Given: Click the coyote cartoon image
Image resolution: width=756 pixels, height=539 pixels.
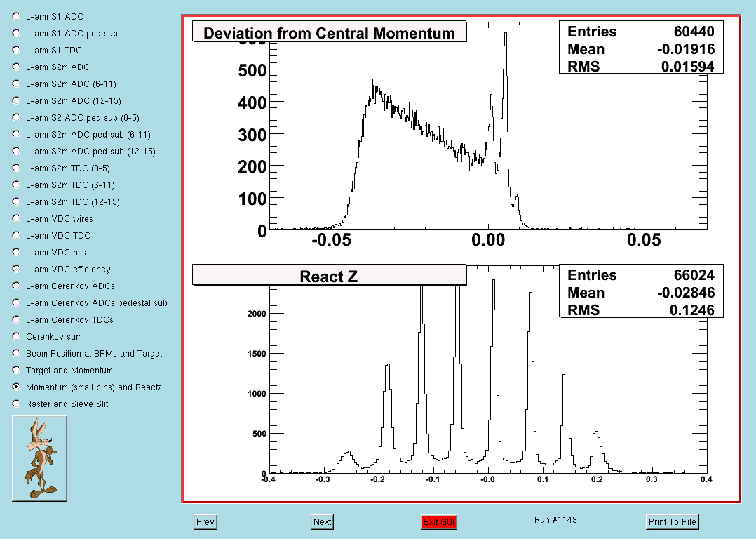Looking at the screenshot, I should (x=39, y=458).
